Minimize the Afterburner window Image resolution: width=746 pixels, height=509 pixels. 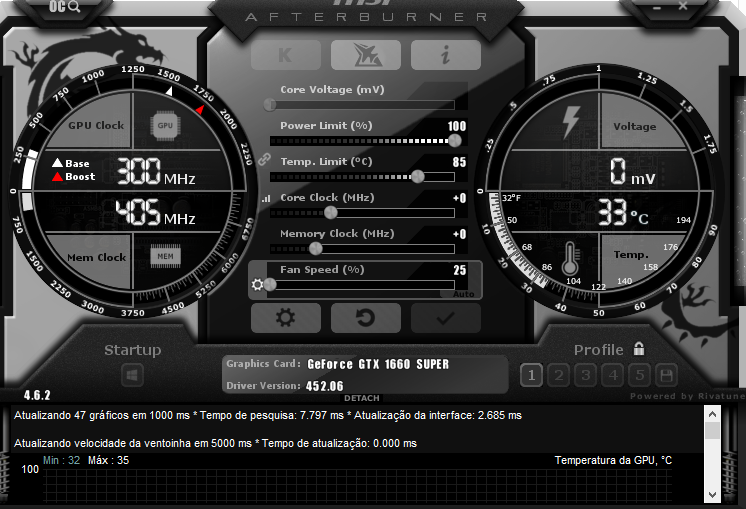point(657,8)
